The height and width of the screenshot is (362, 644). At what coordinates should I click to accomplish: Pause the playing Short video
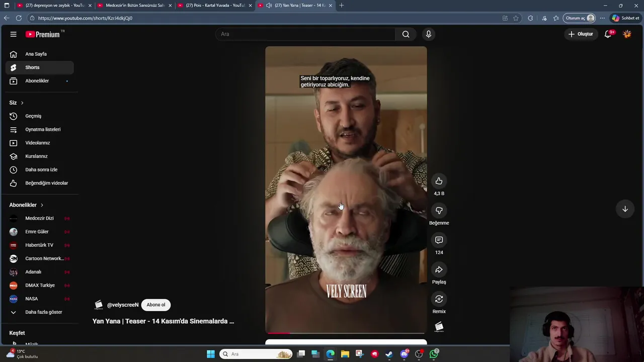346,190
